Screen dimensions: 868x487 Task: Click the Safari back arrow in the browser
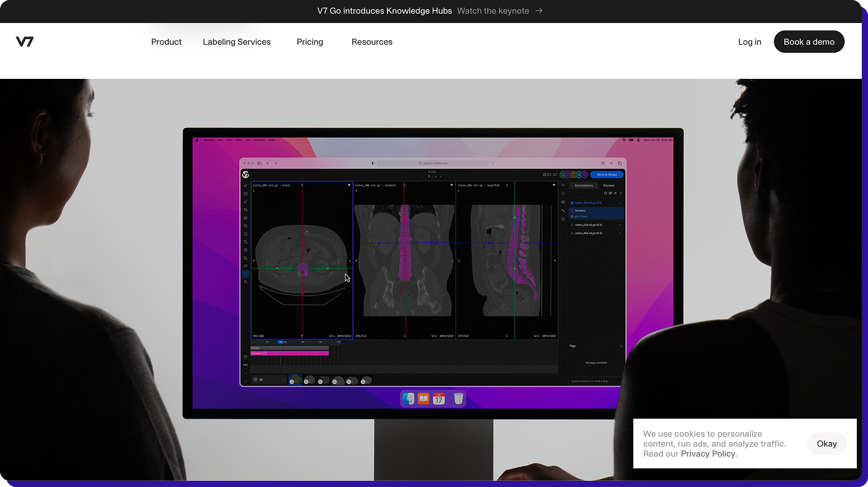pos(268,163)
